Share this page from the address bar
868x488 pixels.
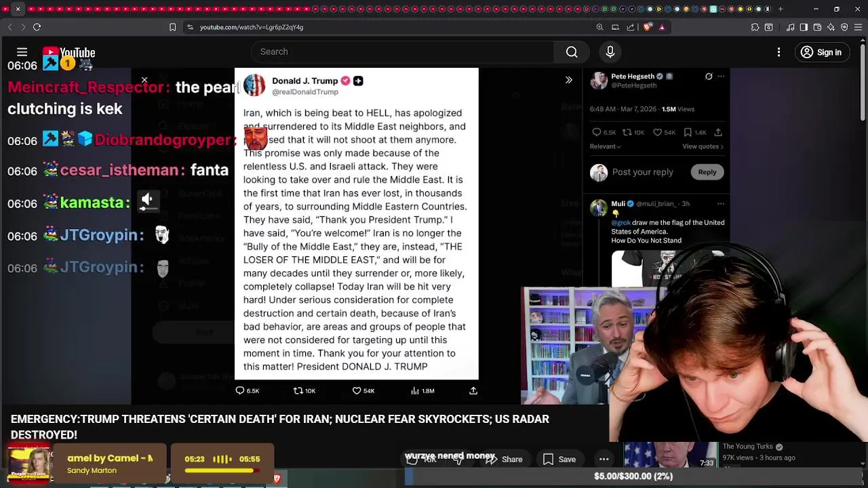(x=631, y=27)
